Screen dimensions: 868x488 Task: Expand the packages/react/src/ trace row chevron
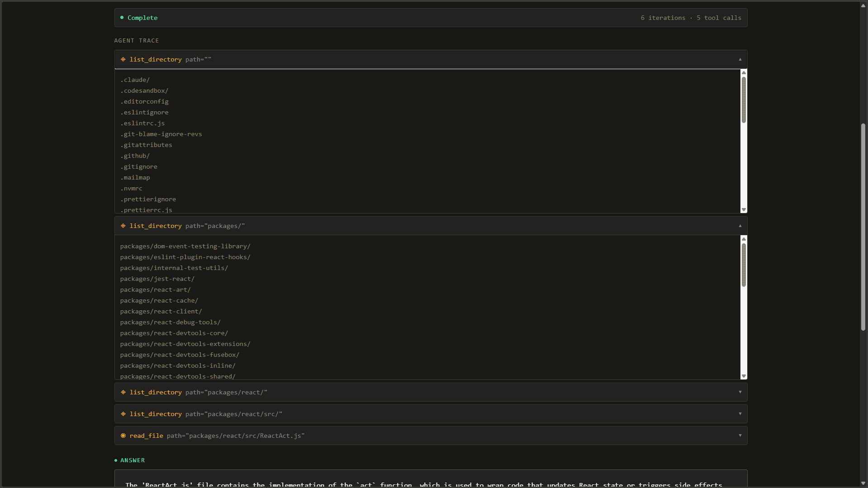(x=740, y=414)
